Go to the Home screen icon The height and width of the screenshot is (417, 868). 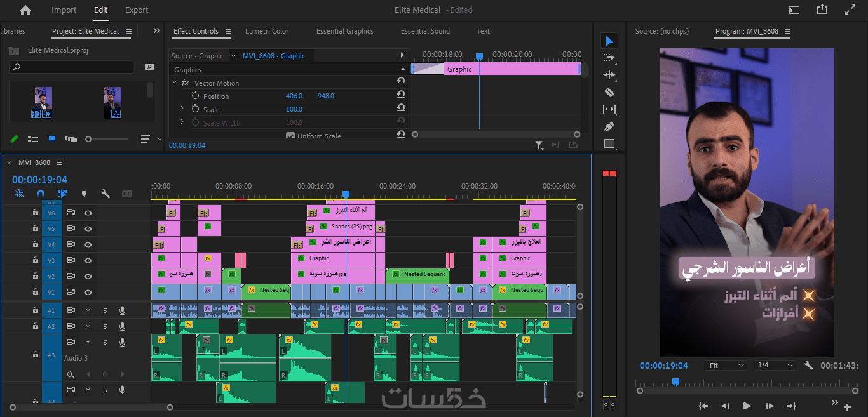click(x=25, y=10)
